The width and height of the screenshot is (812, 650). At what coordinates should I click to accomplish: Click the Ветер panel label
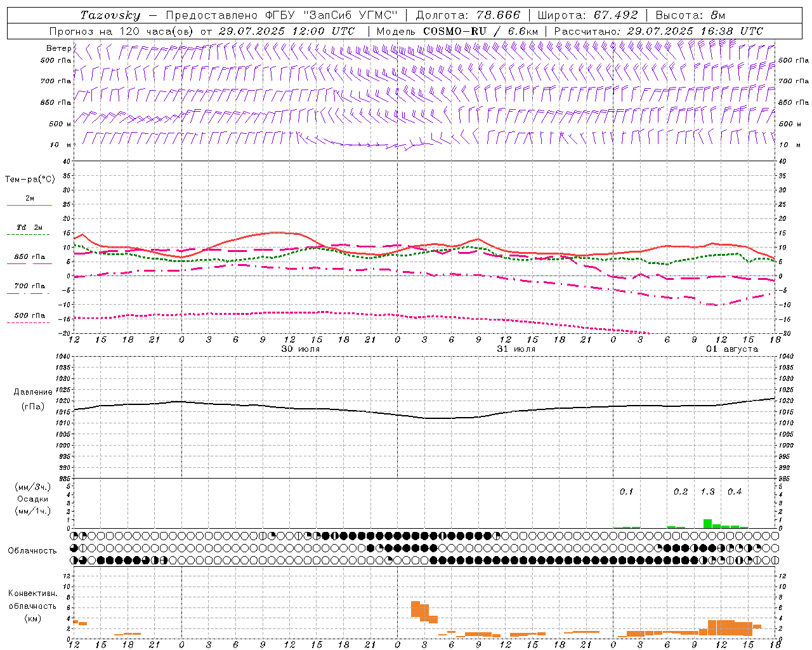[58, 48]
